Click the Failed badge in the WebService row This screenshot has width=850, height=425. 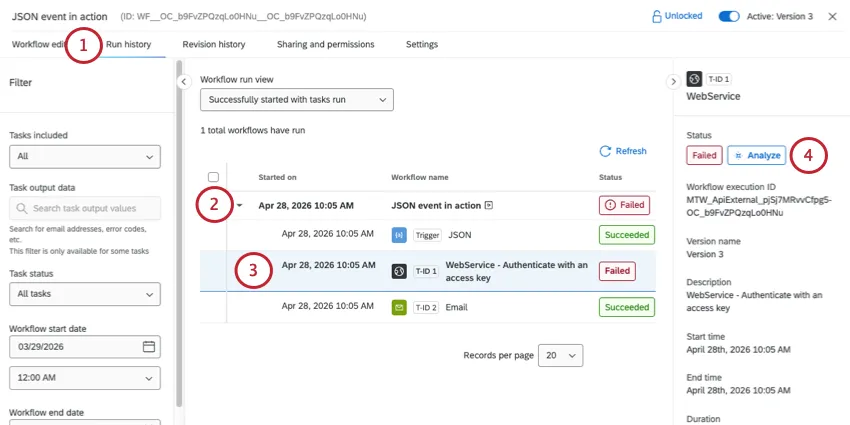(617, 271)
